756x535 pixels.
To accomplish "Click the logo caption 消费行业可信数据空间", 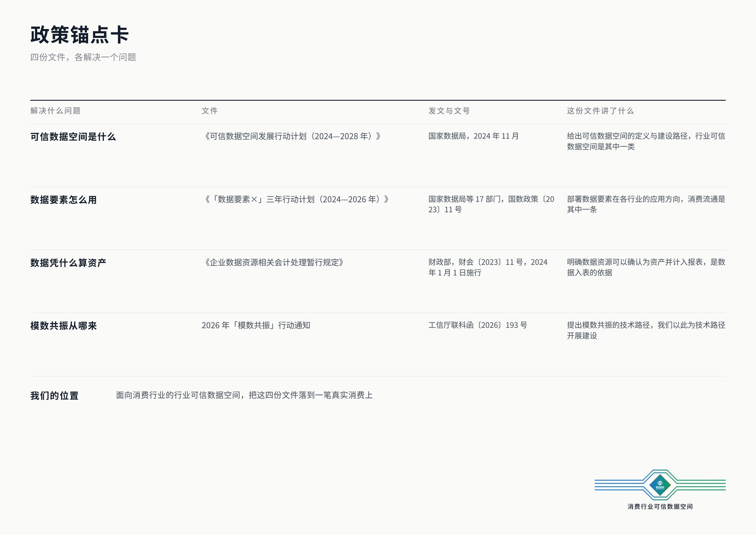I will coord(660,506).
